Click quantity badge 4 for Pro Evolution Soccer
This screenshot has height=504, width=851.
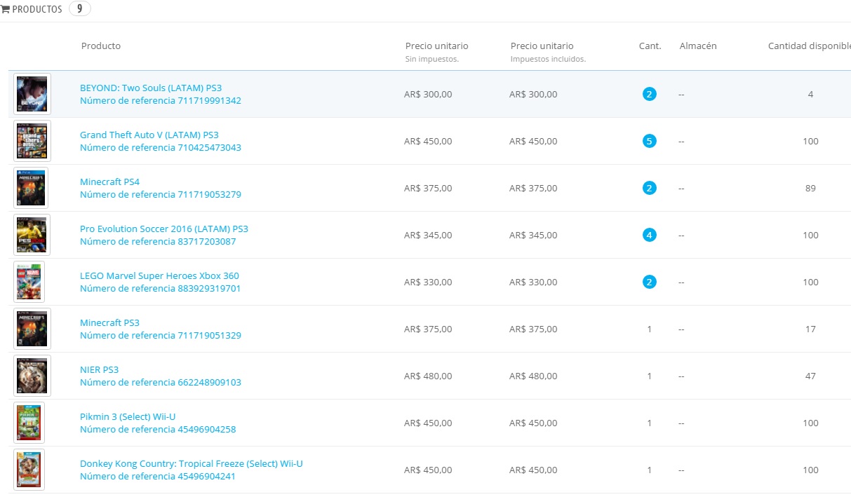[x=649, y=235]
